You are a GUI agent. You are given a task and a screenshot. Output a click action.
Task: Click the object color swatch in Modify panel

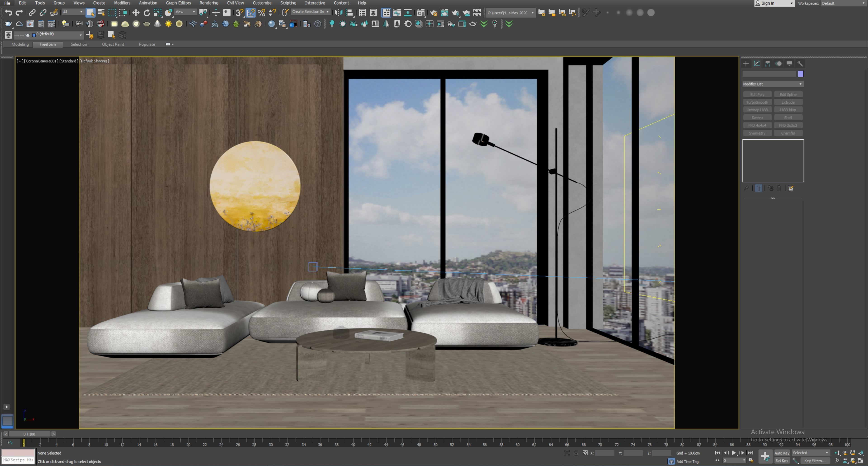(x=801, y=74)
